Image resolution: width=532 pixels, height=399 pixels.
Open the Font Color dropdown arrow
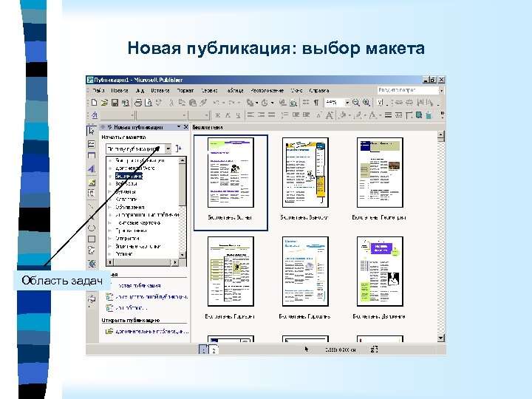(380, 115)
